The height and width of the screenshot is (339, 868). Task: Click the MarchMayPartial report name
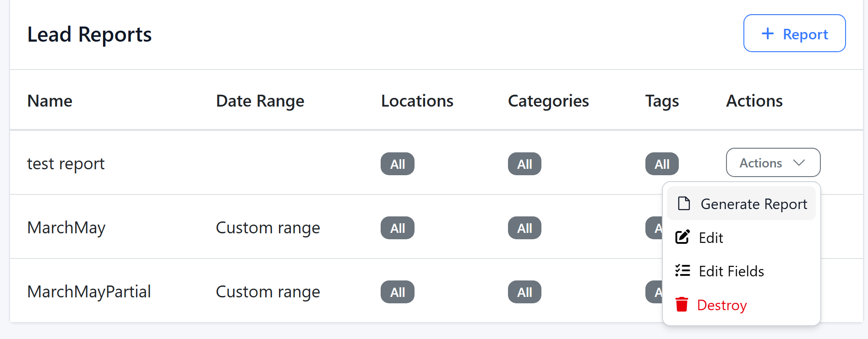(89, 292)
